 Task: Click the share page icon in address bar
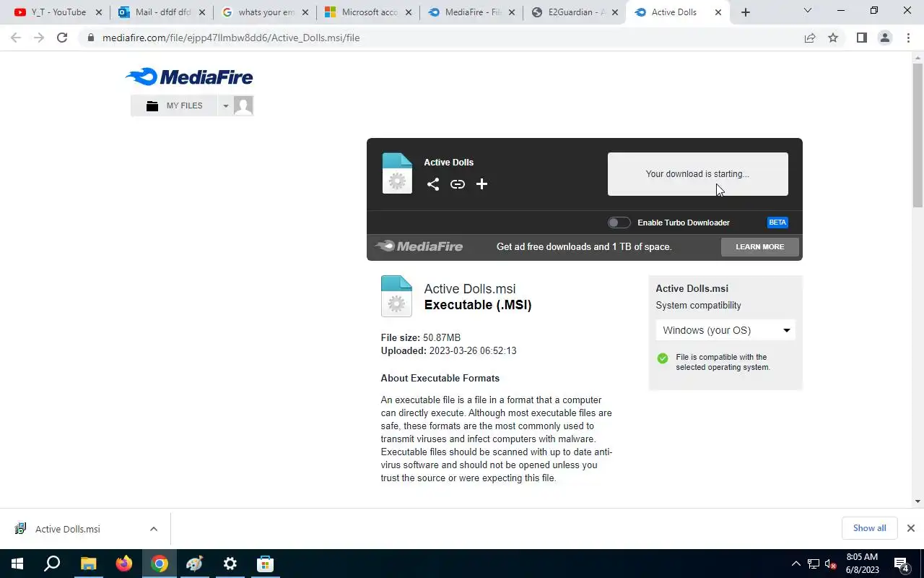click(810, 38)
